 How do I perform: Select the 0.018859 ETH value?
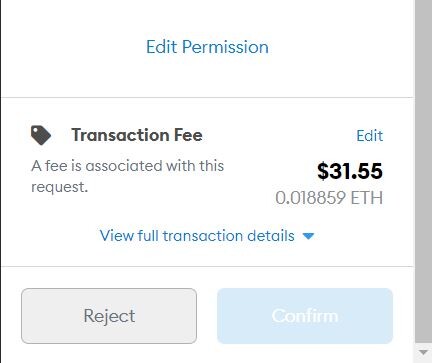329,198
